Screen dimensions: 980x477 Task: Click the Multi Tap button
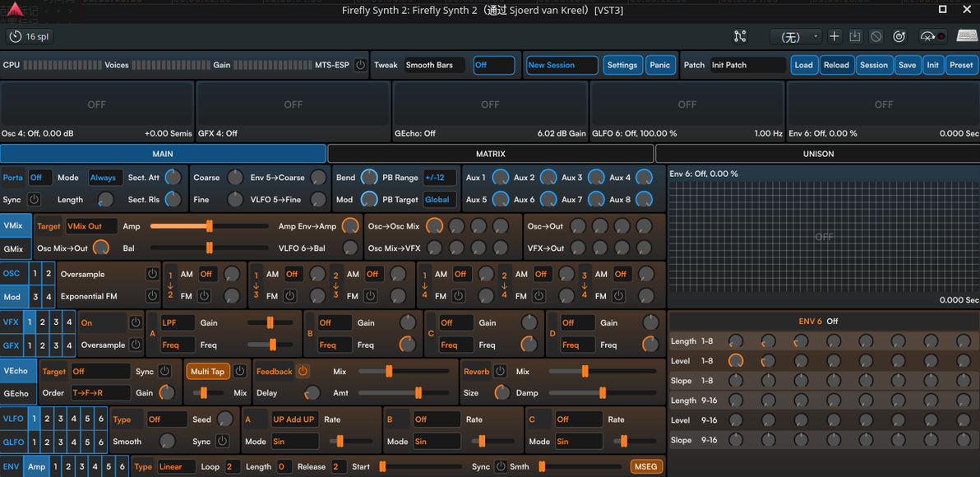point(208,372)
